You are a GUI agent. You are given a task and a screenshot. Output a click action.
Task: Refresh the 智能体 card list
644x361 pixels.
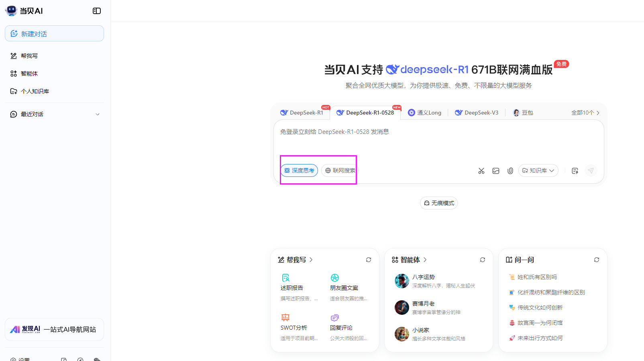click(x=483, y=260)
